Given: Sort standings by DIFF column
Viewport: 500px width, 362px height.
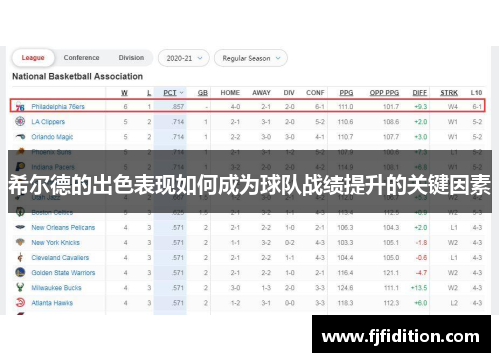Looking at the screenshot, I should click(x=420, y=93).
